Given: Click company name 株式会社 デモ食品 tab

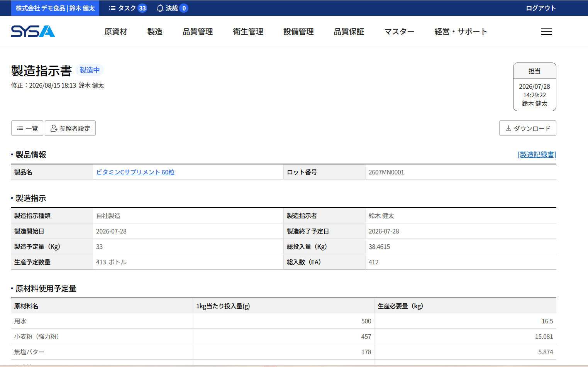Looking at the screenshot, I should [55, 8].
